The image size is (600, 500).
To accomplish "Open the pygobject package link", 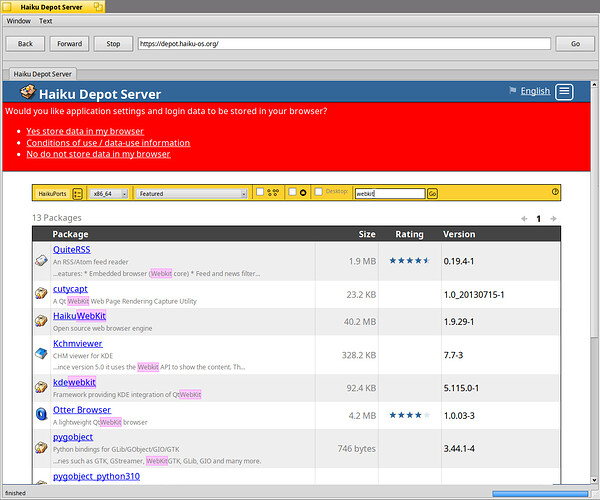I will tap(73, 437).
